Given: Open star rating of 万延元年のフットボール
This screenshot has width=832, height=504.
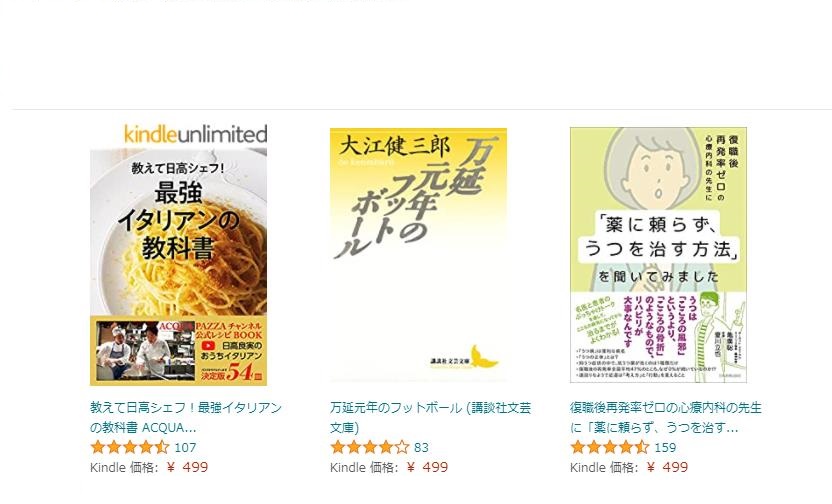Looking at the screenshot, I should tap(369, 447).
